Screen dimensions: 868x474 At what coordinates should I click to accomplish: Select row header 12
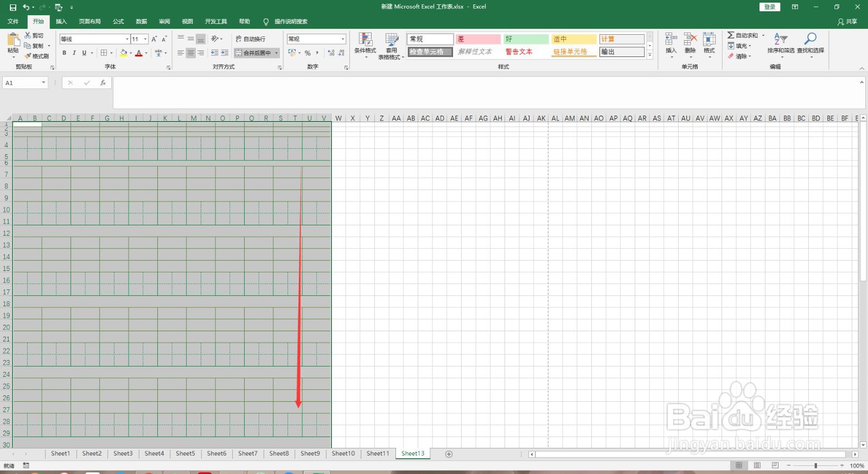click(x=7, y=233)
